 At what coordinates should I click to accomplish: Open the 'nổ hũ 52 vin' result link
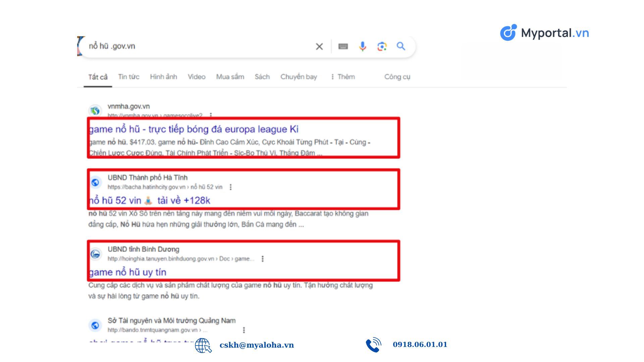pyautogui.click(x=150, y=200)
